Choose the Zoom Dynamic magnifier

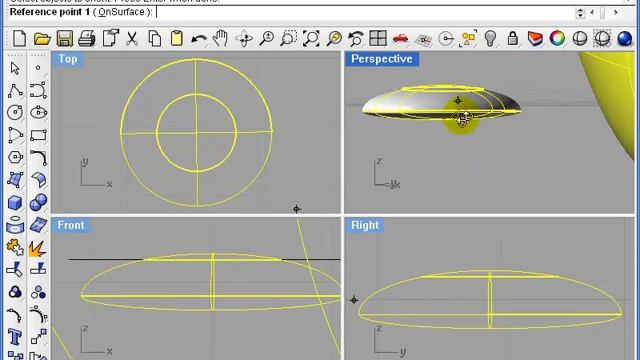pos(267,39)
